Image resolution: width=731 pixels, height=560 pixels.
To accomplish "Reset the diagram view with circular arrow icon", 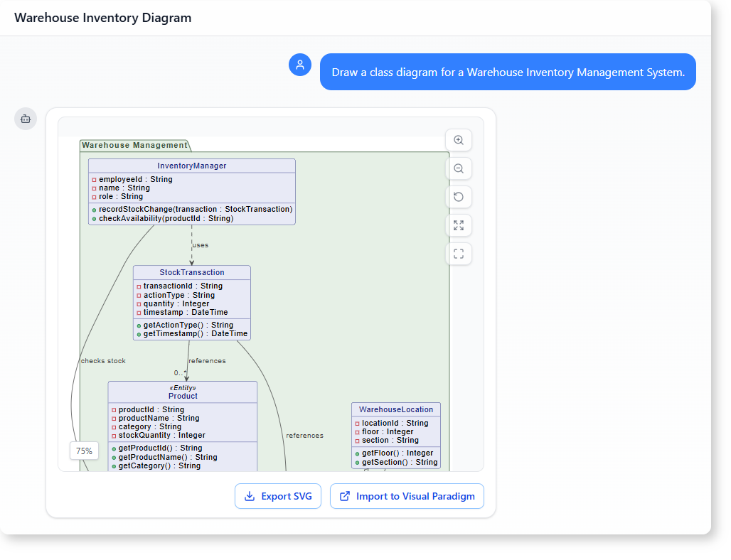I will tap(459, 197).
